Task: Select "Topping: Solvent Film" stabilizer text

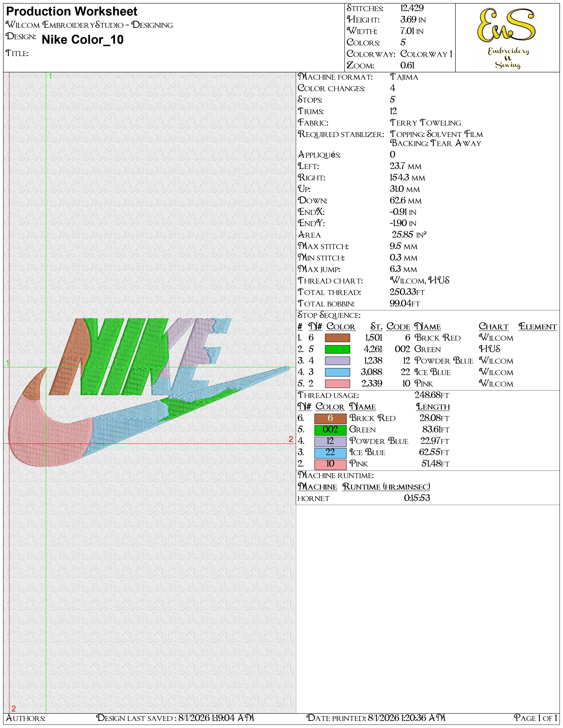Action: (x=436, y=134)
